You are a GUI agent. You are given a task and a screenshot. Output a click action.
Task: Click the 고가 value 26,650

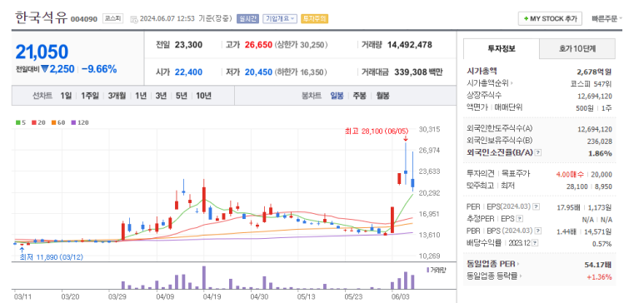click(258, 45)
